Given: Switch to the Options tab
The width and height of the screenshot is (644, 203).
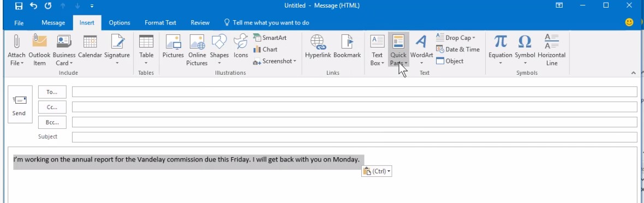Looking at the screenshot, I should pyautogui.click(x=120, y=22).
